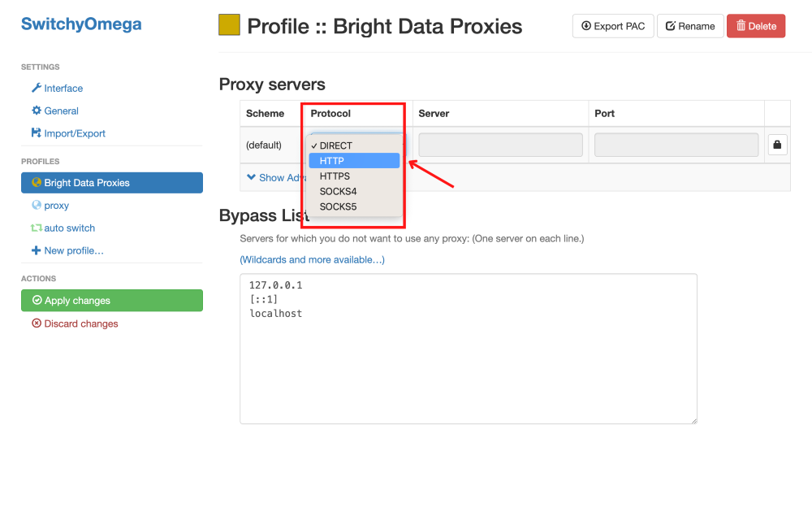Select HTTPS from the Protocol dropdown
Viewport: 812px width, 508px height.
pos(335,176)
